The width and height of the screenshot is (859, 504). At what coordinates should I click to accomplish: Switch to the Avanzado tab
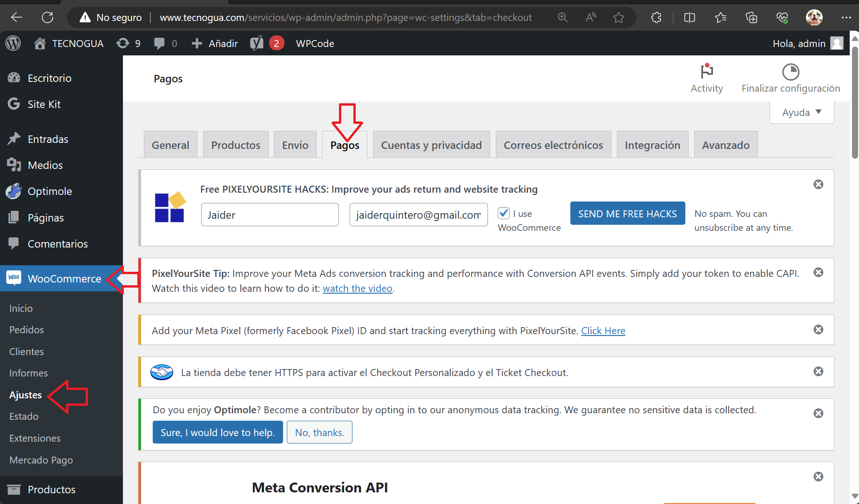tap(726, 145)
